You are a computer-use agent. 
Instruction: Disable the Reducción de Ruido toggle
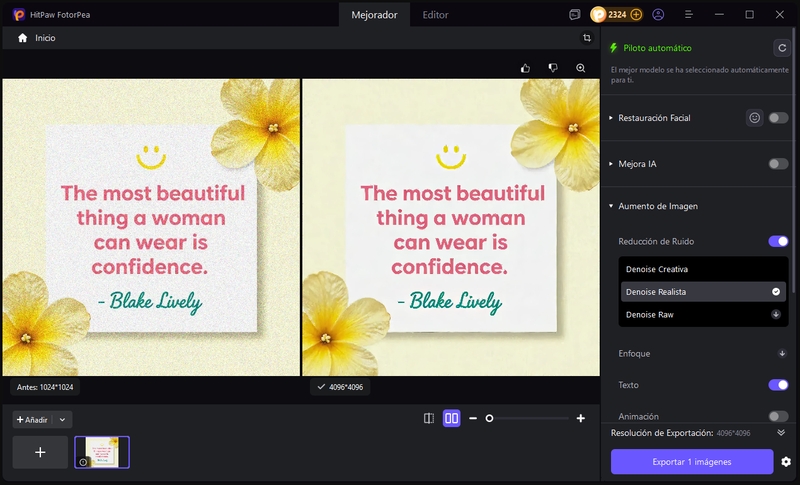pyautogui.click(x=778, y=241)
